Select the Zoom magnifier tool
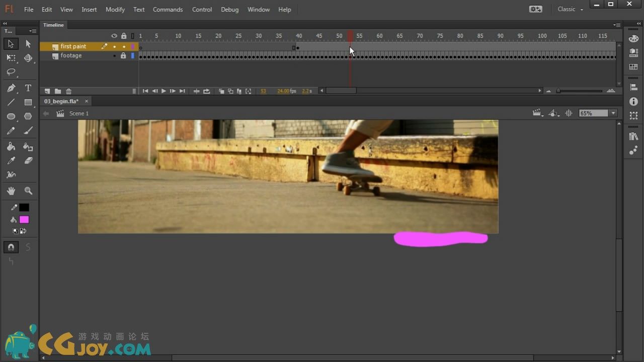Viewport: 644px width, 362px height. coord(28,191)
